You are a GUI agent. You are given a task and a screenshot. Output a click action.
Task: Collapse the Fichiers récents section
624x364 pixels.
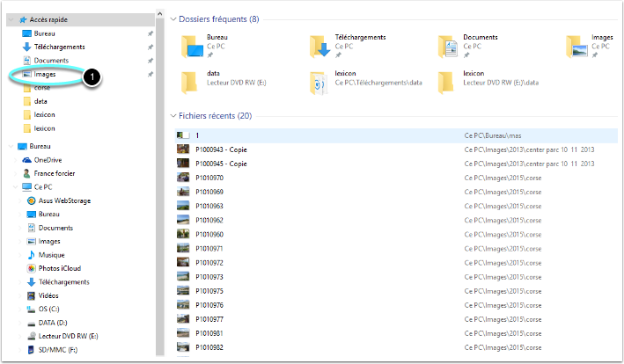click(172, 115)
